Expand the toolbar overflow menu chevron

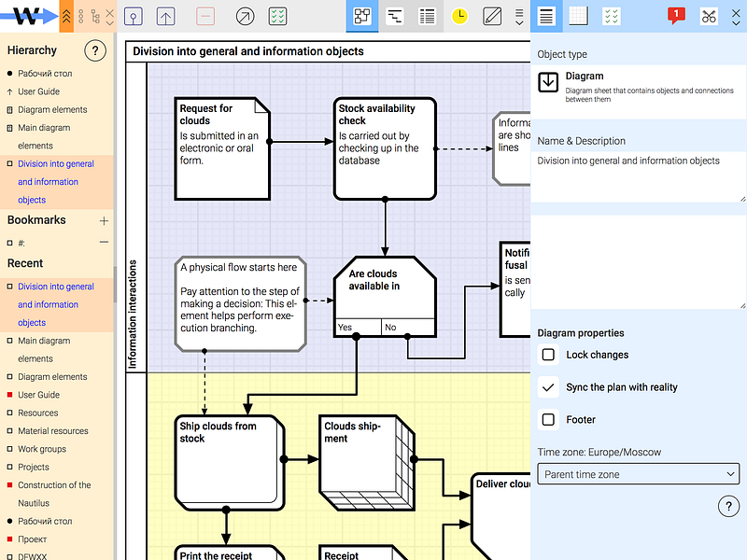(519, 17)
